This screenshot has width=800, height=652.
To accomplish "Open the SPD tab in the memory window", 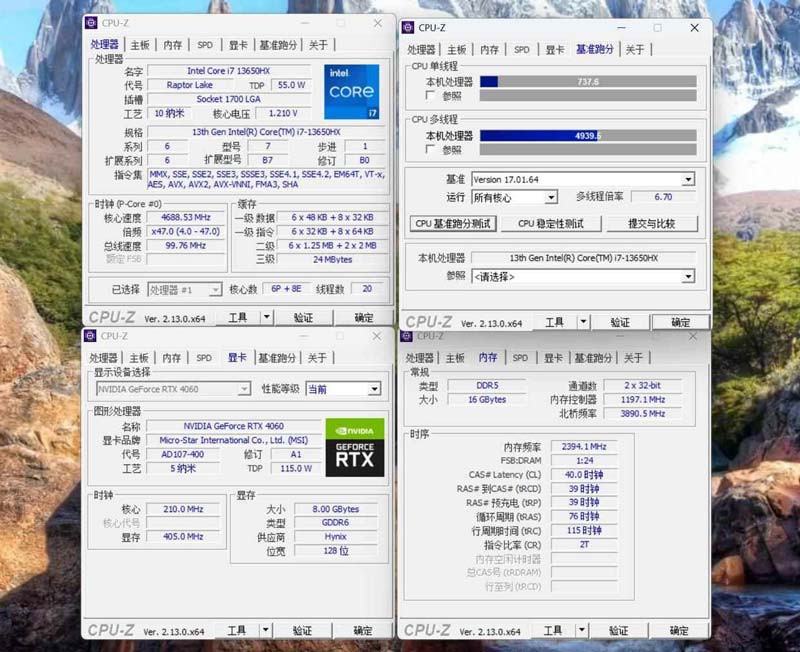I will coord(520,358).
